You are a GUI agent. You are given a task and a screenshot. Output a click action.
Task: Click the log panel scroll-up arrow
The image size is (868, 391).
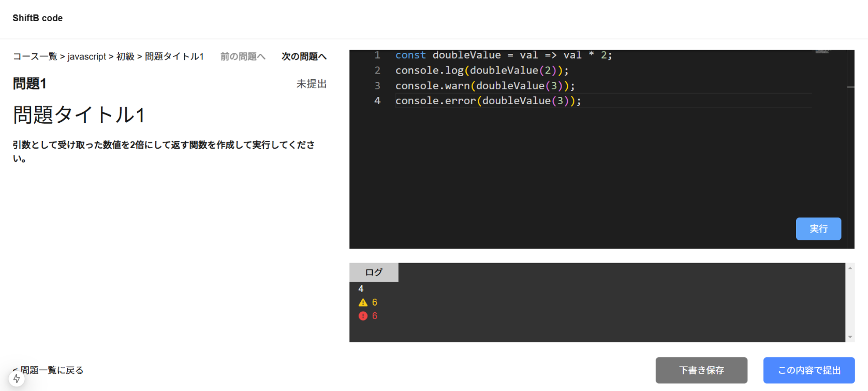(x=850, y=268)
